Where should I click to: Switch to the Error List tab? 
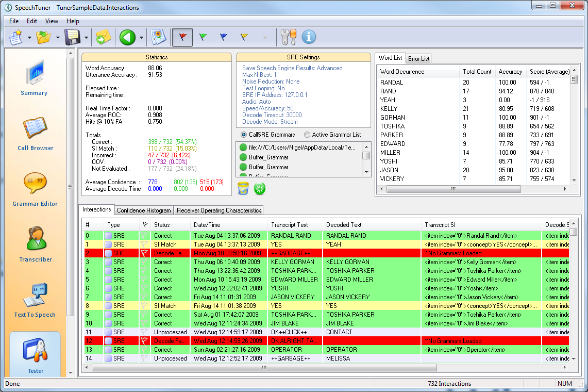coord(418,59)
